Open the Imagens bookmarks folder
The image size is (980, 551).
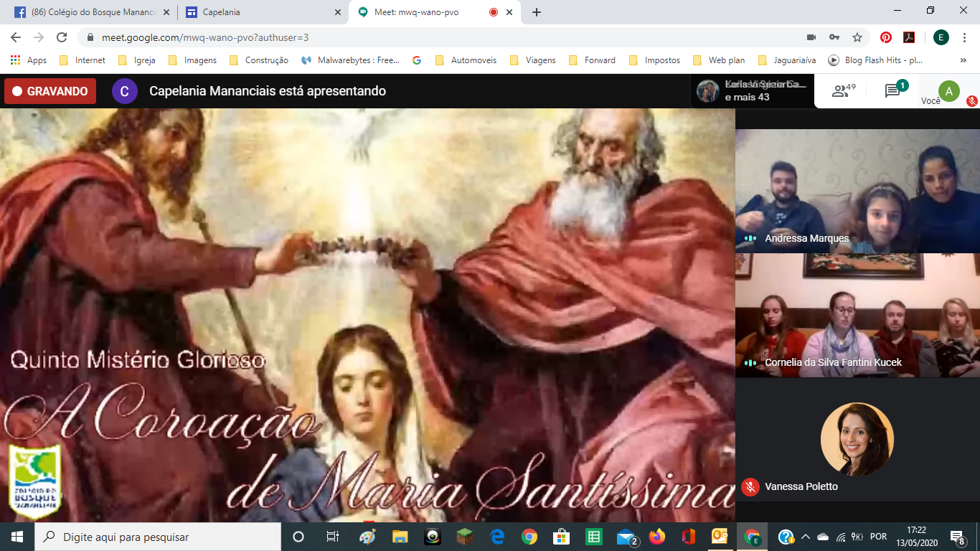[192, 60]
